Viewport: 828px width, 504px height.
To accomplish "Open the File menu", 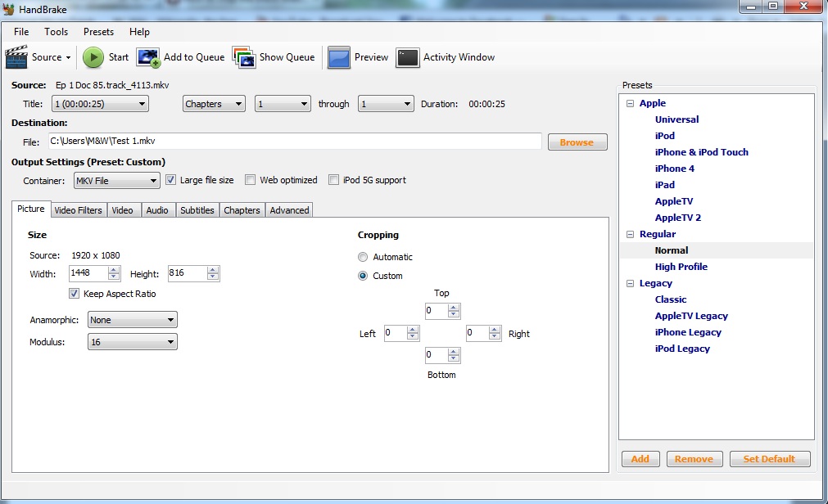I will coord(21,32).
